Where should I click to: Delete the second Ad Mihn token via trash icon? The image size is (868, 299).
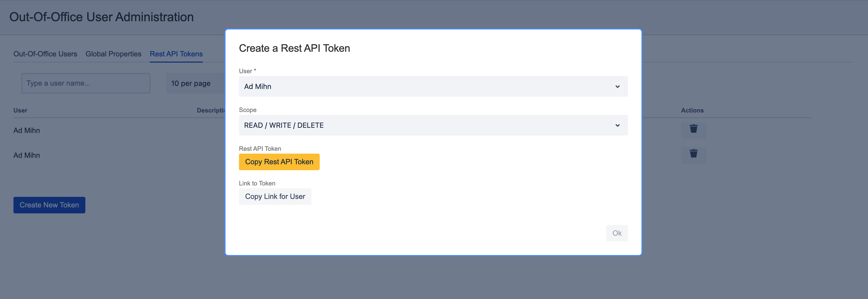tap(693, 155)
